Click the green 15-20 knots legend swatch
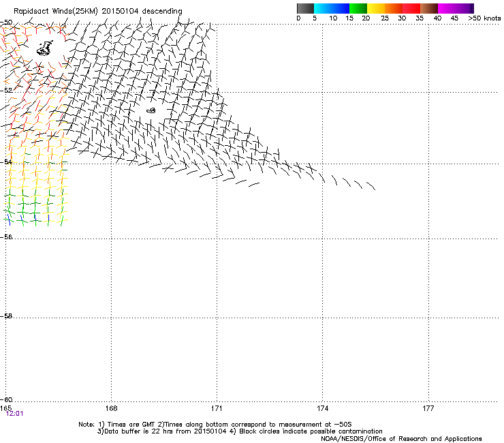This screenshot has height=443, width=504. tap(358, 8)
